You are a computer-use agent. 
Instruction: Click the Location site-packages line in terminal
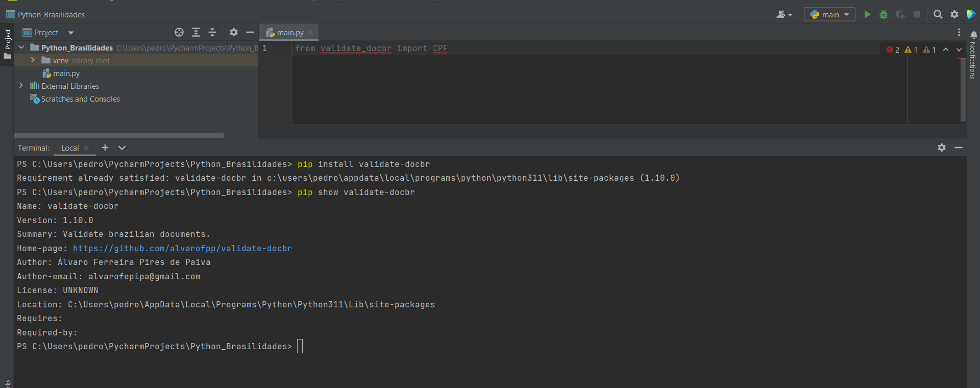tap(226, 305)
